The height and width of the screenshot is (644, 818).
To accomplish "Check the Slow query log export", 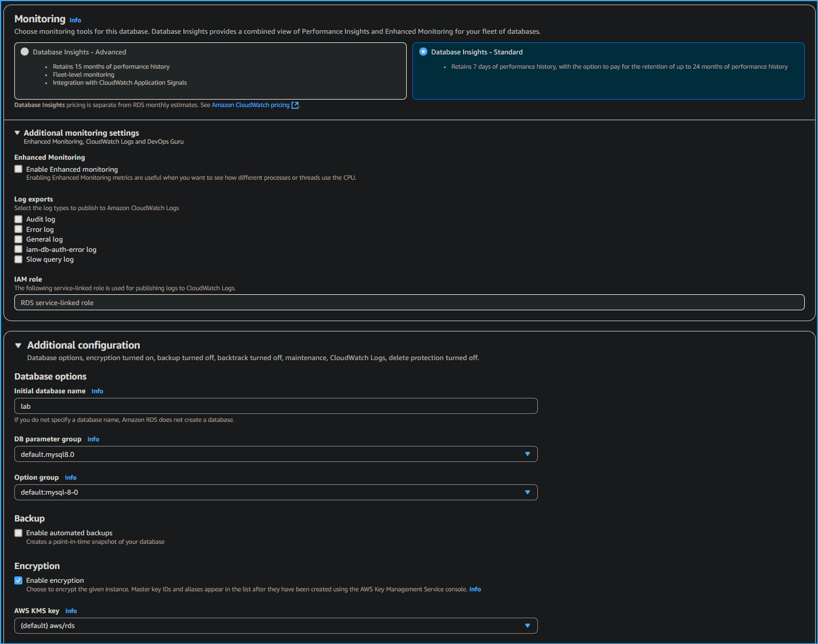I will (18, 259).
